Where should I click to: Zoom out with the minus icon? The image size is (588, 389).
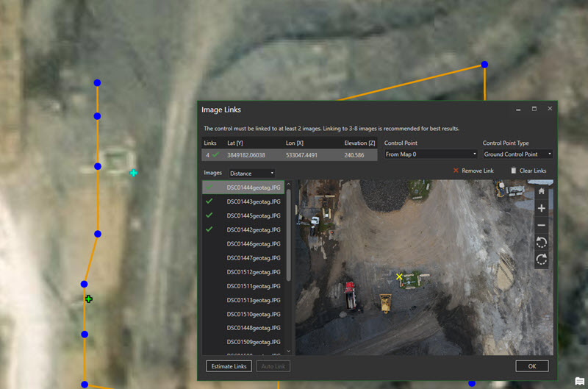pos(541,225)
